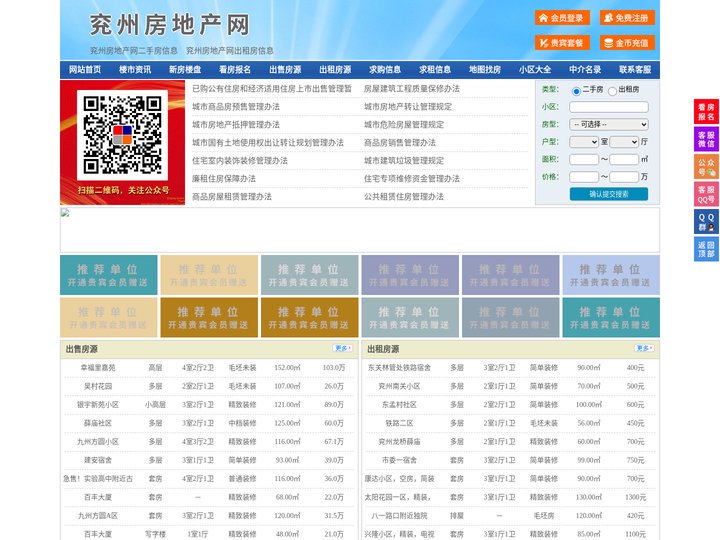Screen dimensions: 720x540
Task: Open the 客服微信 purple side widget
Action: pyautogui.click(x=706, y=139)
